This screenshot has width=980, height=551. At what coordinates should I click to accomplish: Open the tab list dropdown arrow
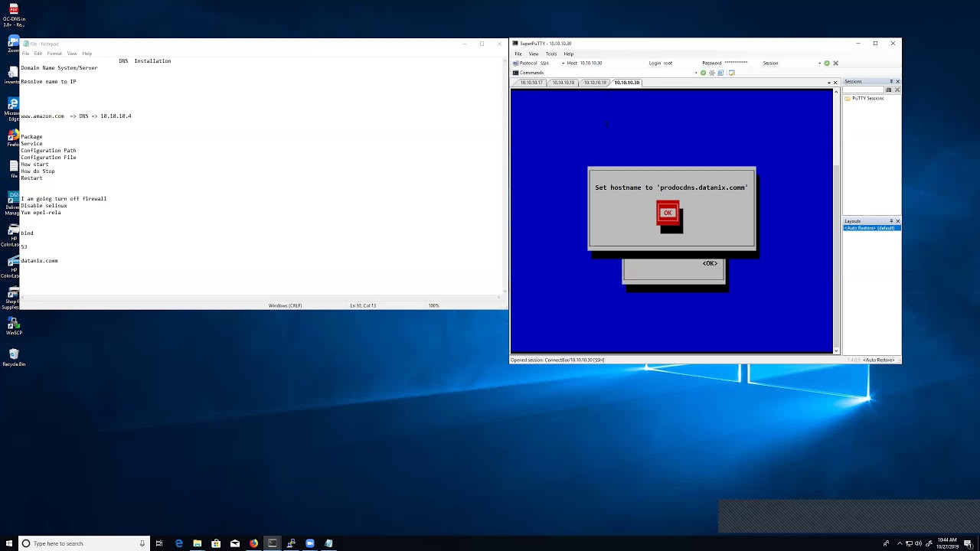828,83
